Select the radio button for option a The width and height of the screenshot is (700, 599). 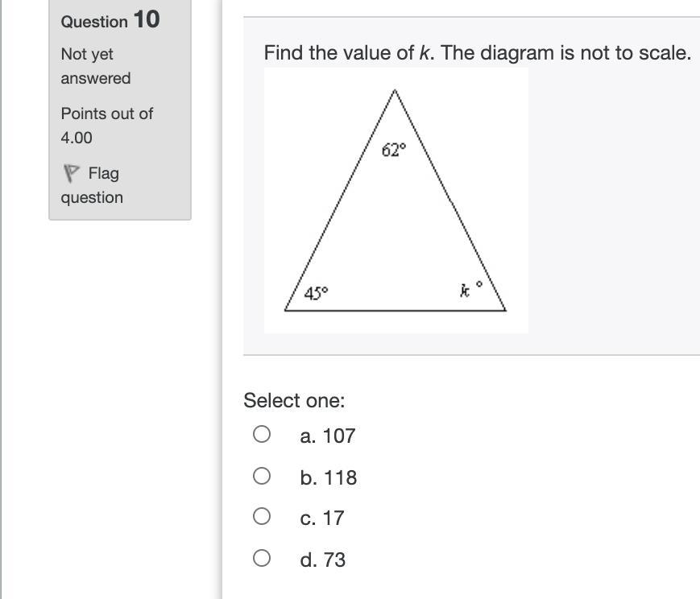click(262, 435)
